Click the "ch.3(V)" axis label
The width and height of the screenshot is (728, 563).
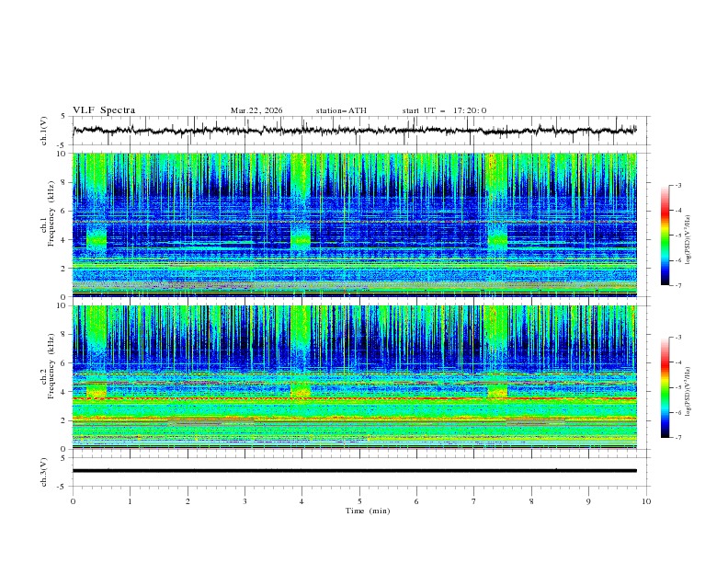tap(44, 472)
